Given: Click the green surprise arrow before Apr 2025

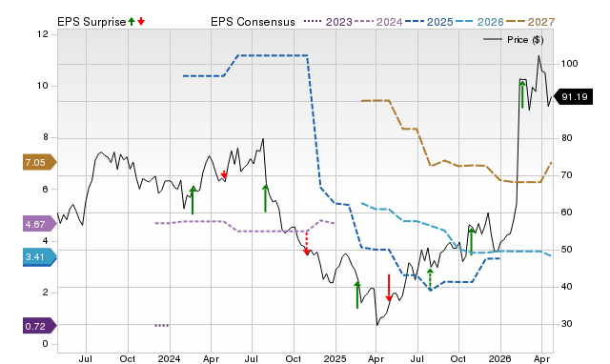Looking at the screenshot, I should [x=357, y=294].
